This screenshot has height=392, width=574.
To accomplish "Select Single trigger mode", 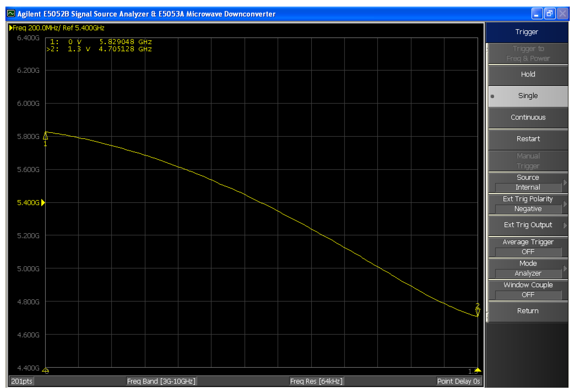I will tap(528, 96).
